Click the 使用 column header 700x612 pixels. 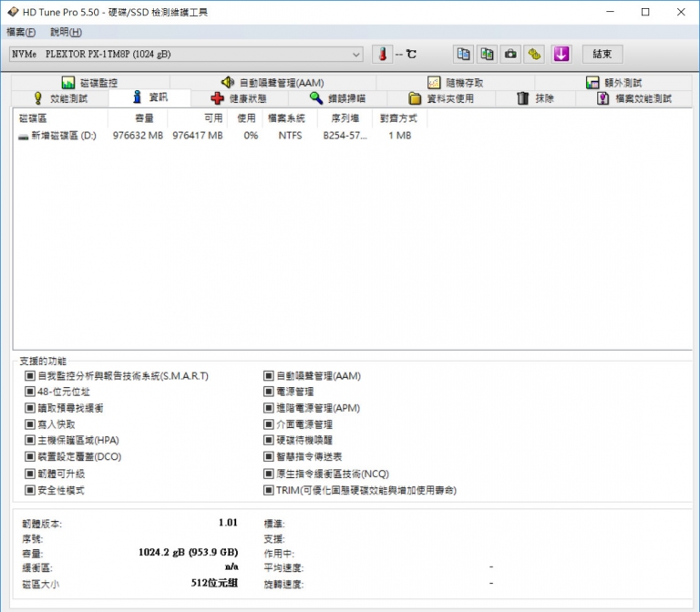tap(245, 118)
